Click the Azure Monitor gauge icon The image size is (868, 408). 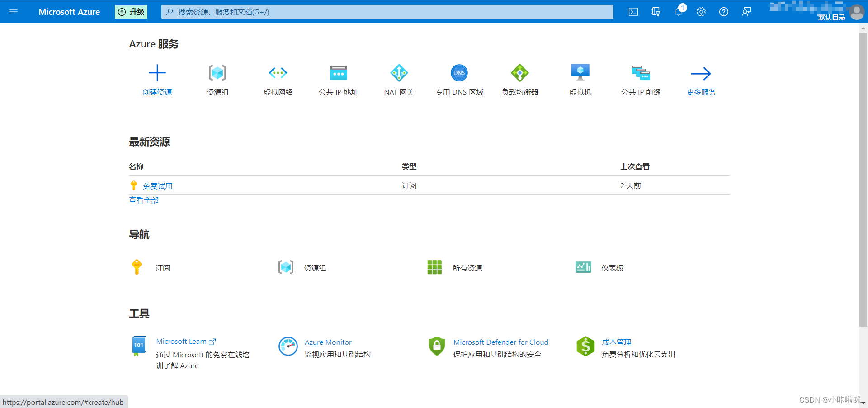pyautogui.click(x=288, y=346)
